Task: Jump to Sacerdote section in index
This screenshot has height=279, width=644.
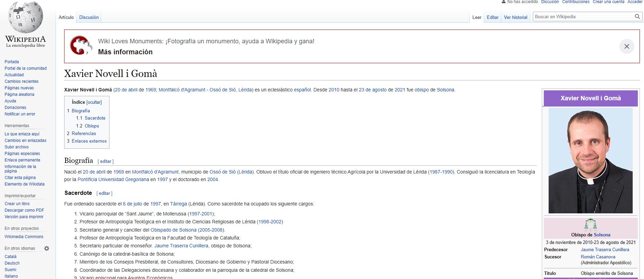Action: 95,118
